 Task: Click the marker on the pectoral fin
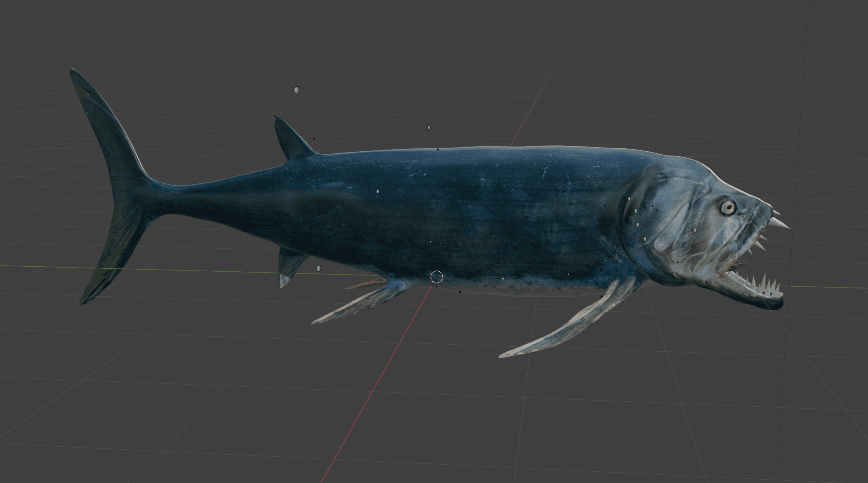pyautogui.click(x=583, y=320)
